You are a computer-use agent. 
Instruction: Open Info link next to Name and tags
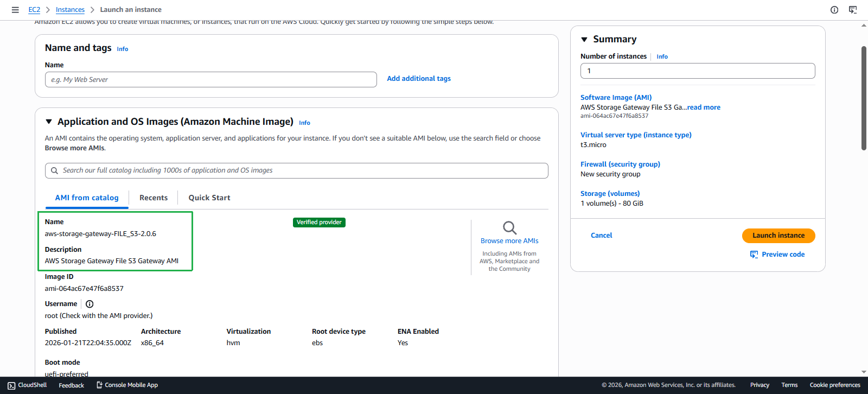pyautogui.click(x=123, y=49)
